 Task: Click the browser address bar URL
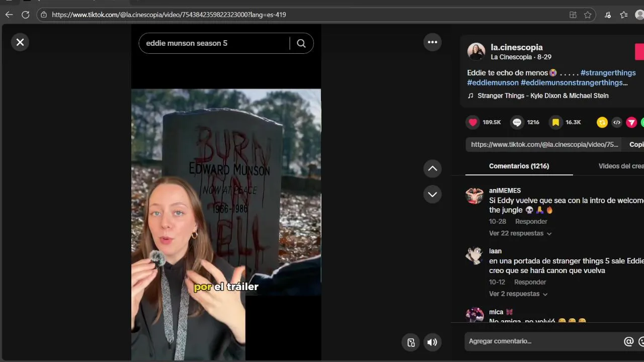pos(169,15)
